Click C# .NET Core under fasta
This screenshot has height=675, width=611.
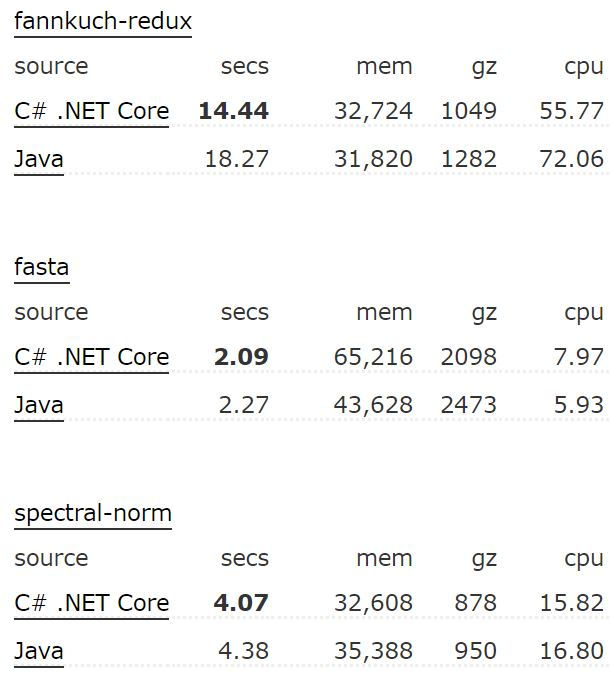(x=92, y=356)
